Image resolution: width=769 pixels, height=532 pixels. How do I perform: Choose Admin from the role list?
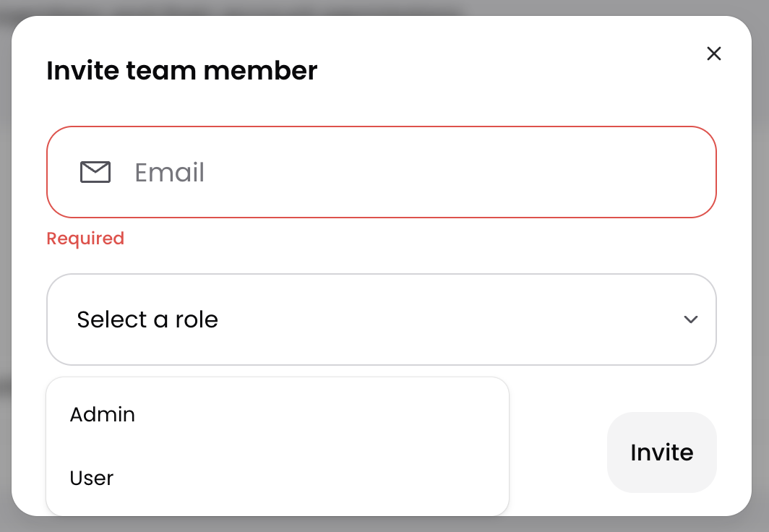click(103, 415)
